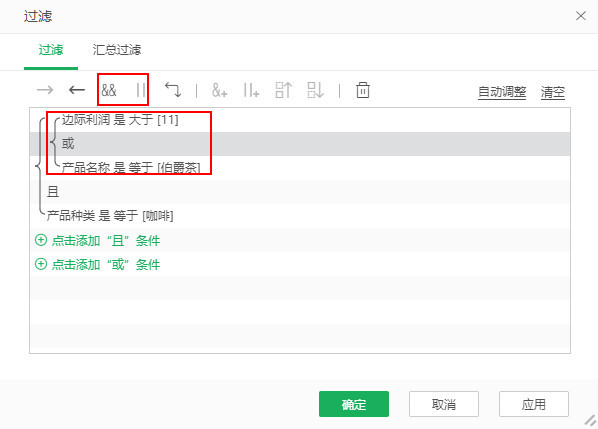
Task: Click the ||+ add-or-condition icon
Action: (251, 91)
